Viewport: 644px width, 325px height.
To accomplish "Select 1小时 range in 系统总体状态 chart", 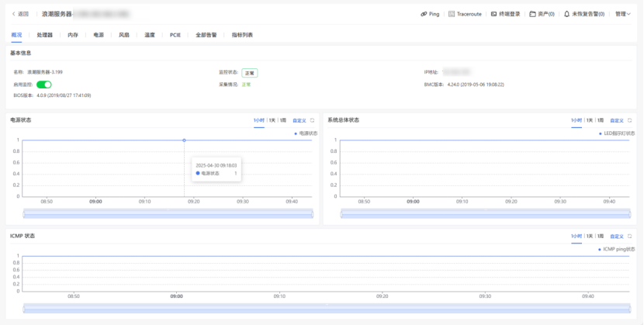I will [576, 121].
